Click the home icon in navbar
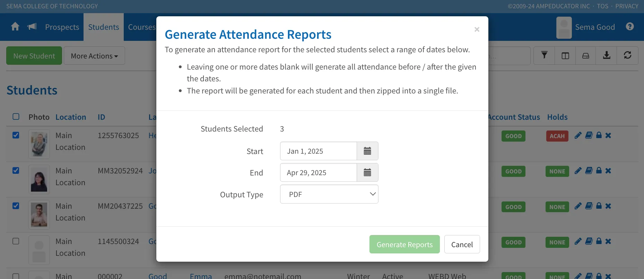The image size is (644, 279). coord(15,27)
